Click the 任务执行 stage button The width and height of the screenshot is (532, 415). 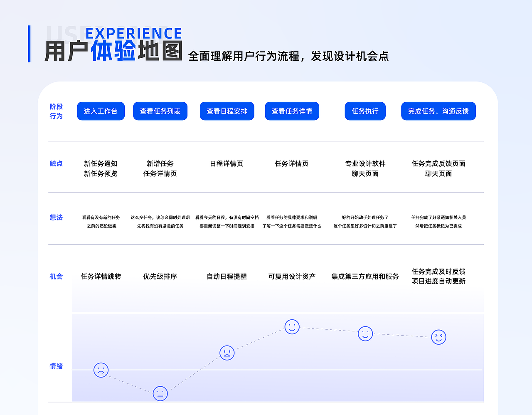coord(365,111)
